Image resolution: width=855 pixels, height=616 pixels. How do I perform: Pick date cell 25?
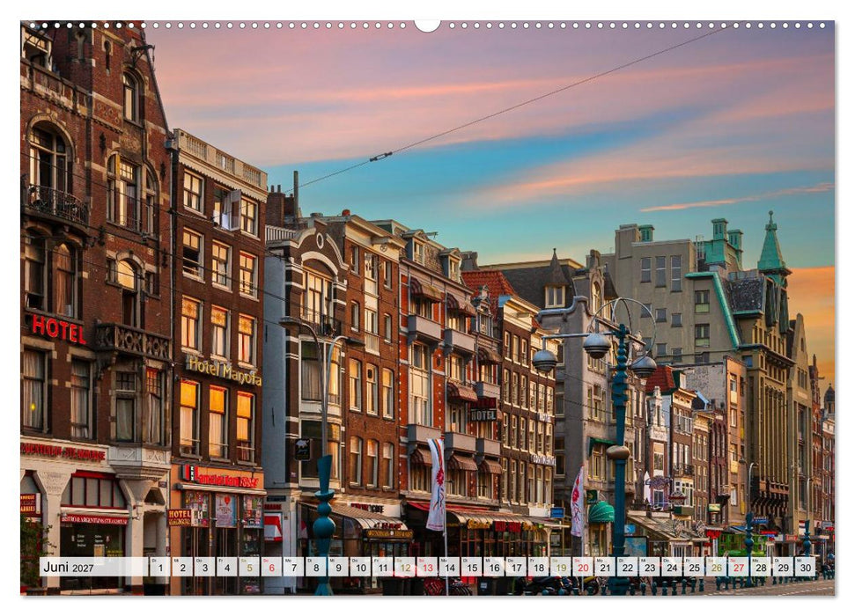coord(695,567)
